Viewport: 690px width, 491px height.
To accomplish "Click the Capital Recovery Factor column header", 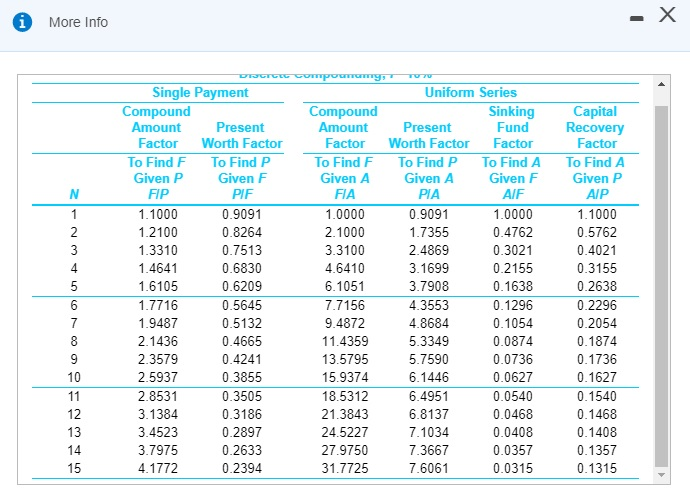I will (595, 127).
